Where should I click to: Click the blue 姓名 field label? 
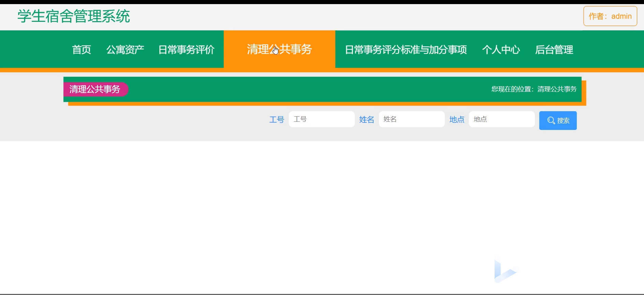coord(367,120)
